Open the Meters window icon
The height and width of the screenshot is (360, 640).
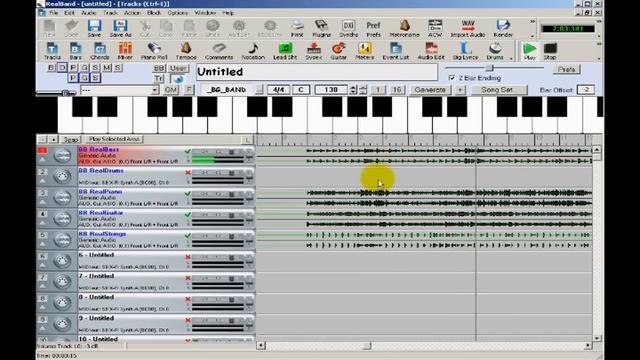(x=364, y=51)
